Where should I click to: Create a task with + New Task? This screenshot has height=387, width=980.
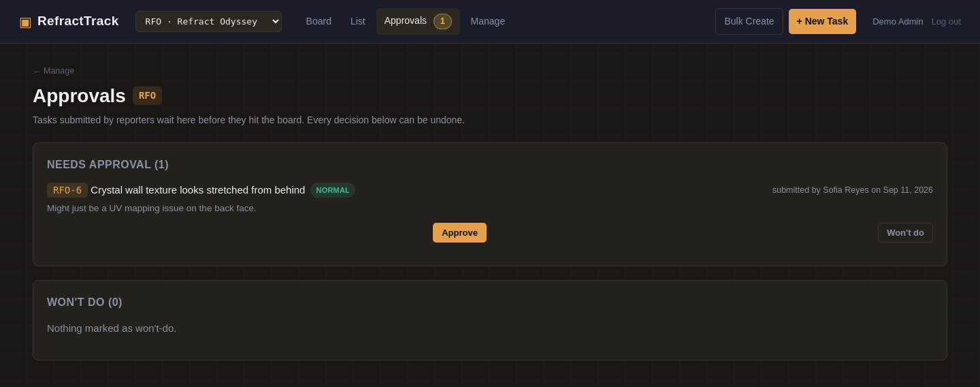(x=822, y=21)
